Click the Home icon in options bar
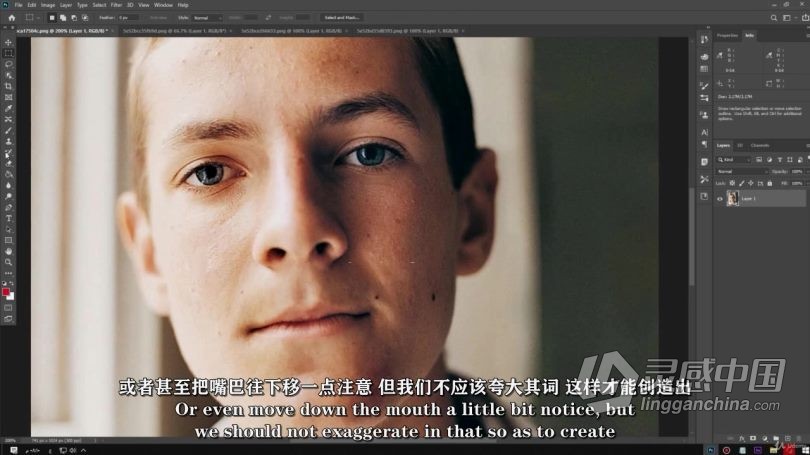810x455 pixels. point(11,18)
